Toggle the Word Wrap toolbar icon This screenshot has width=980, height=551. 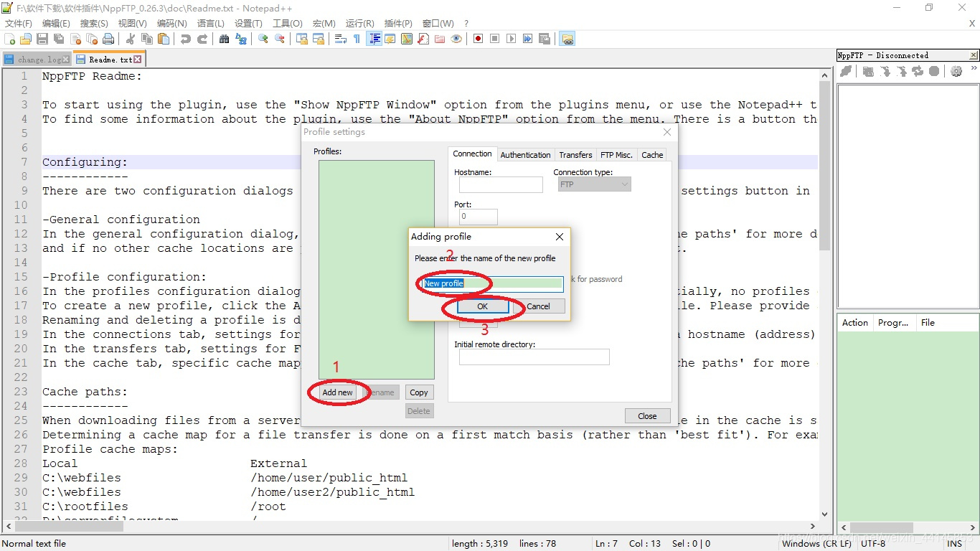341,39
